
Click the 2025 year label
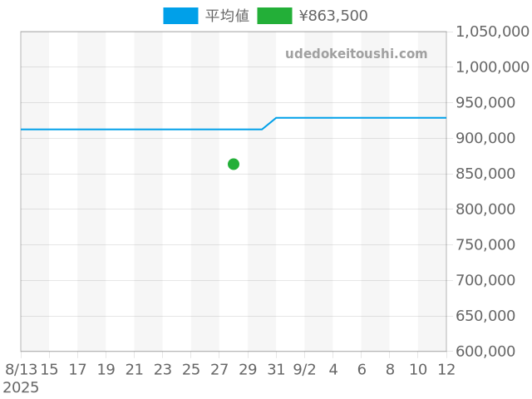point(21,387)
